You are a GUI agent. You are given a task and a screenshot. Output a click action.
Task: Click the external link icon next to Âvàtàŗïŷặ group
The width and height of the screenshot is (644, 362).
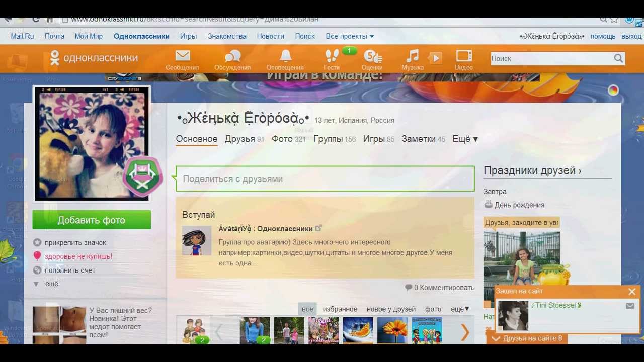[x=318, y=228]
